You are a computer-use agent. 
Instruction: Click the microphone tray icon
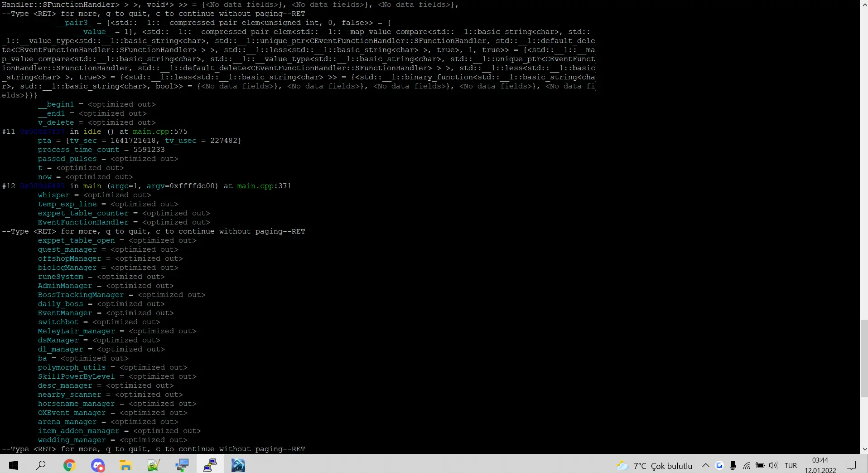pyautogui.click(x=733, y=465)
